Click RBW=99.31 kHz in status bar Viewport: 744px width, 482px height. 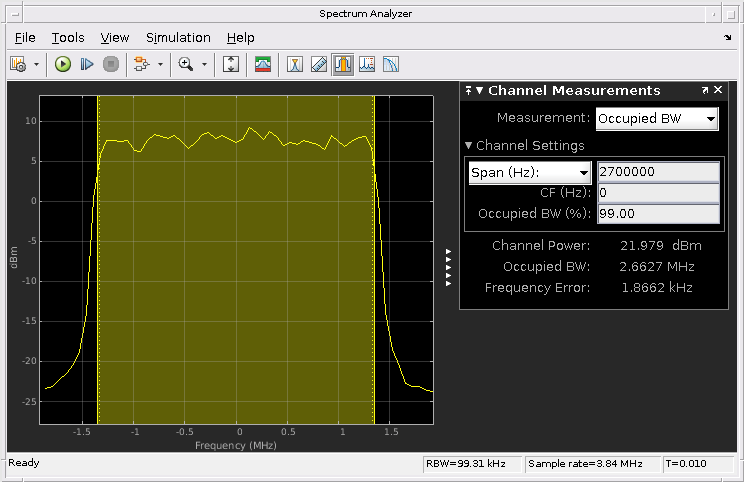point(465,464)
